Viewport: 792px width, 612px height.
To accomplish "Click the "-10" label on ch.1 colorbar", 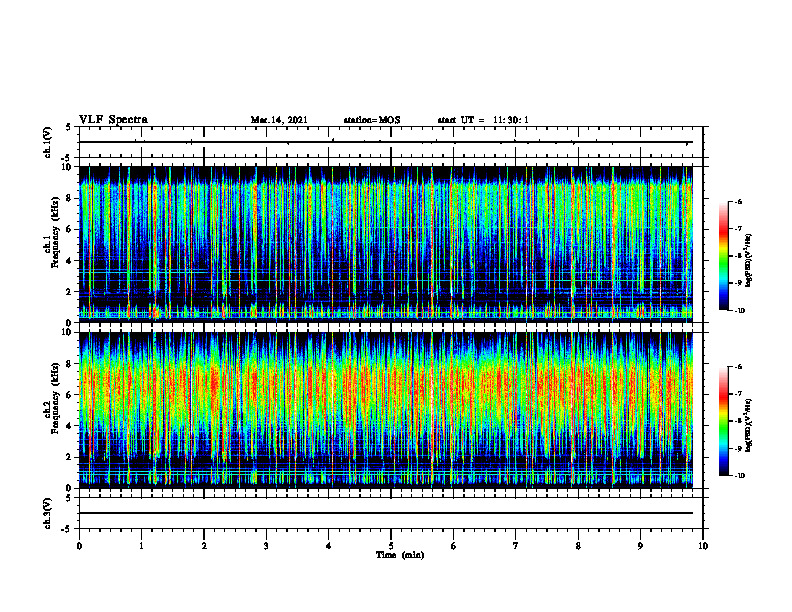I will click(x=740, y=311).
